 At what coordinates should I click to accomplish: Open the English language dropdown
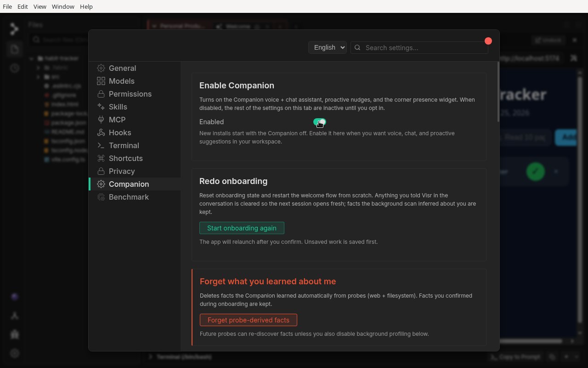[x=328, y=47]
